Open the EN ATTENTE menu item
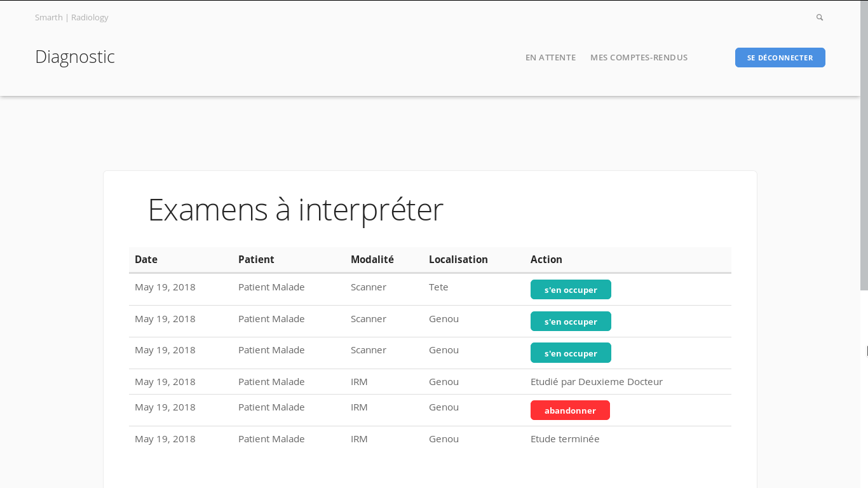Viewport: 868px width, 488px height. coord(550,58)
